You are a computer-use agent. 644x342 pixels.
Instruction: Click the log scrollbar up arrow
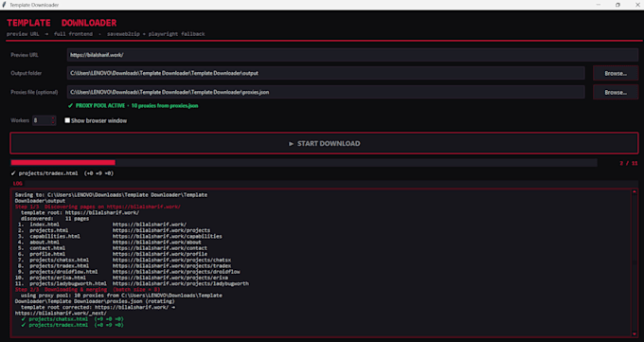click(635, 192)
